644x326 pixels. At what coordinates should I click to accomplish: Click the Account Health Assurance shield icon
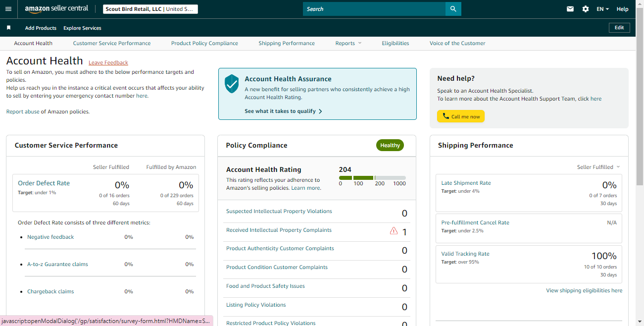[x=232, y=84]
